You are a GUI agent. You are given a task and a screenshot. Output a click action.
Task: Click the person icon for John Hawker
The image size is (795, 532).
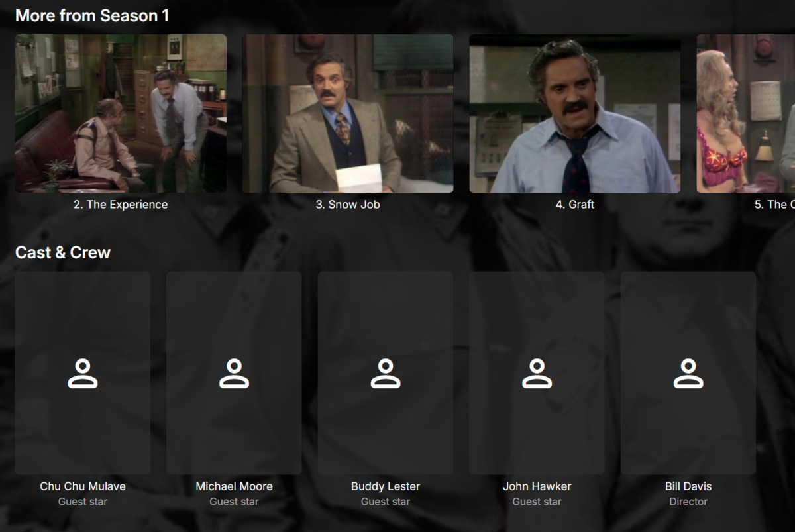(537, 373)
